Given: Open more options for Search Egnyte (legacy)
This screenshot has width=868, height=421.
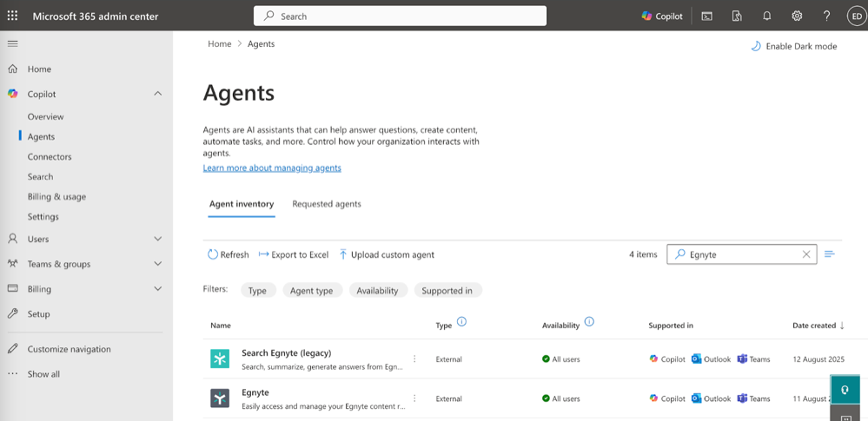Looking at the screenshot, I should 414,359.
